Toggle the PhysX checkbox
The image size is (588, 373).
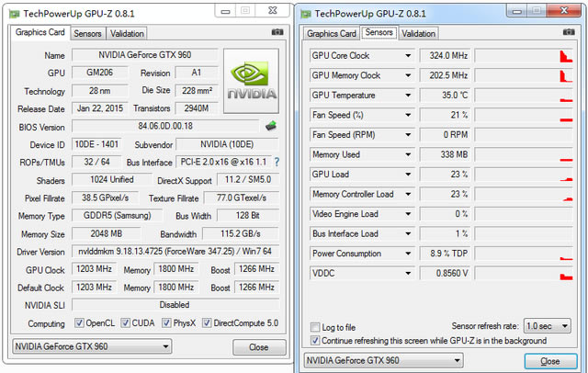click(166, 322)
